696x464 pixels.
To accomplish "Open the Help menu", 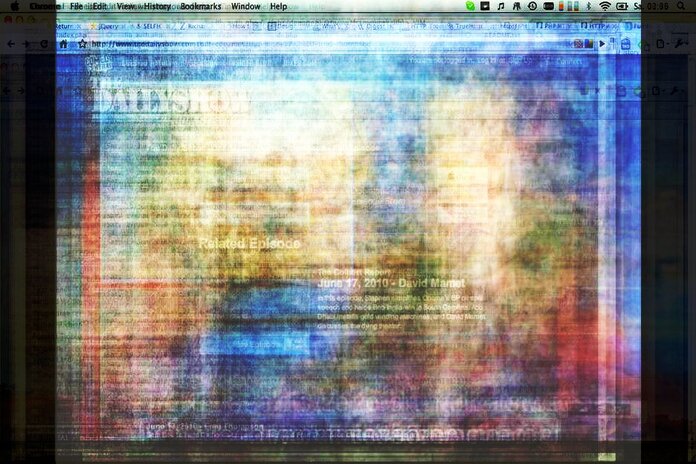I will point(278,6).
